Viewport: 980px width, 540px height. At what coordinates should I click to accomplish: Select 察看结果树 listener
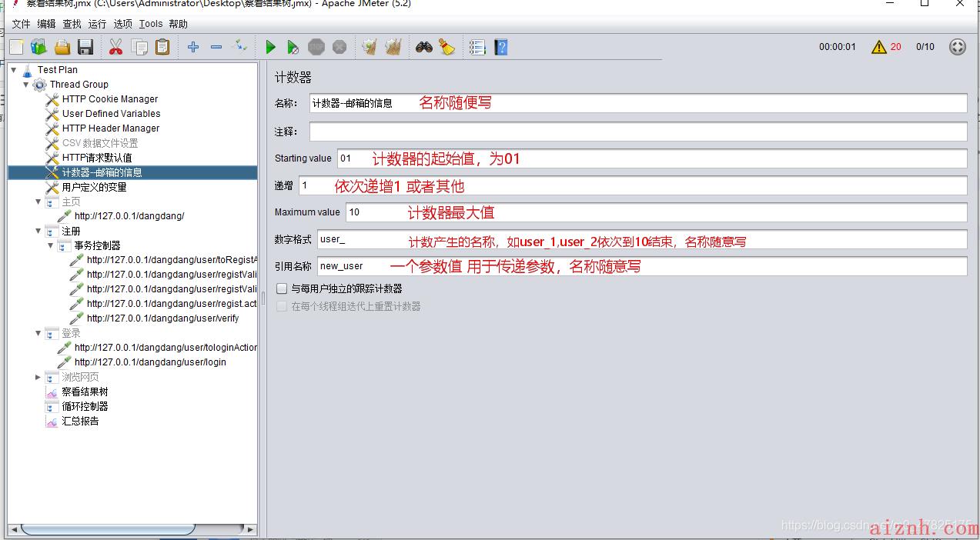[85, 392]
